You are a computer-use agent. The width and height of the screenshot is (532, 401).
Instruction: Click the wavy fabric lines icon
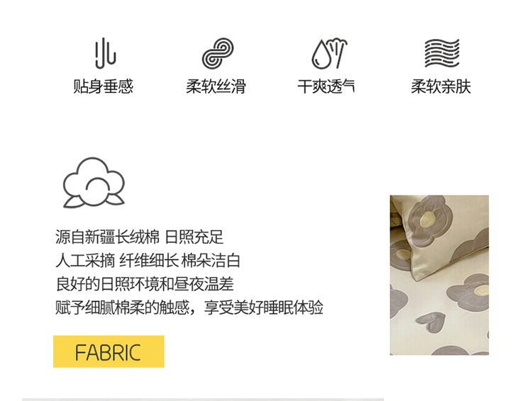[442, 53]
